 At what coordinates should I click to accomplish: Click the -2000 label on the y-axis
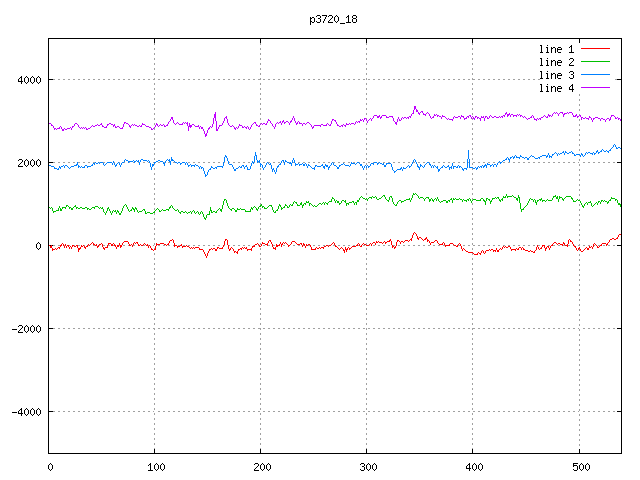click(x=26, y=329)
